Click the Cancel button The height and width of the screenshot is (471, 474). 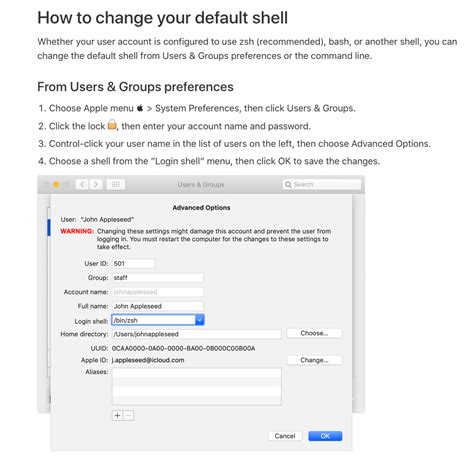click(285, 436)
